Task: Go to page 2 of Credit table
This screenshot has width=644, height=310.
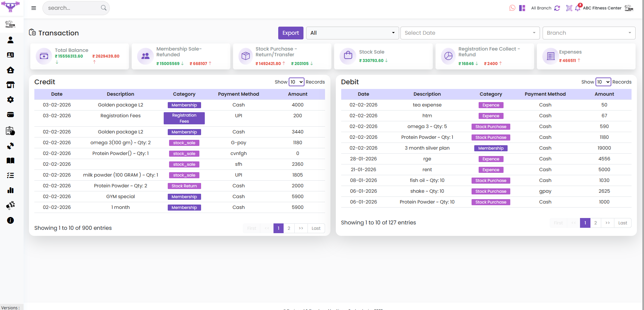Action: tap(289, 228)
